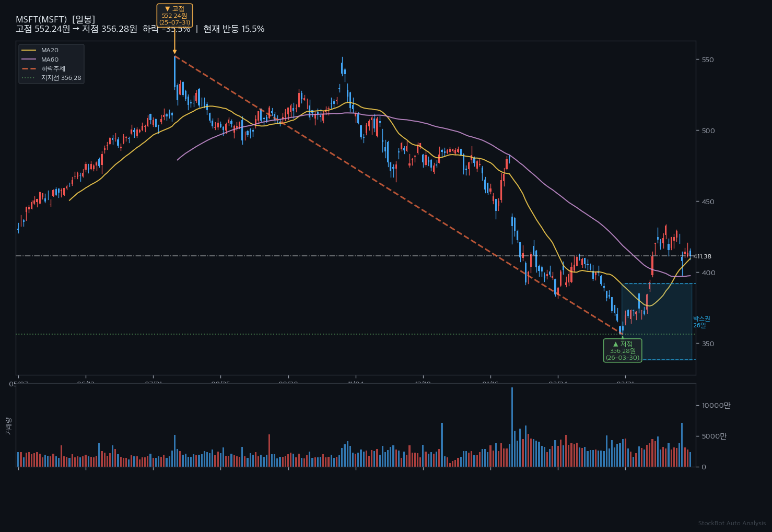Click the chart title "MSFT(MSFT) [일봉]"

pos(55,19)
